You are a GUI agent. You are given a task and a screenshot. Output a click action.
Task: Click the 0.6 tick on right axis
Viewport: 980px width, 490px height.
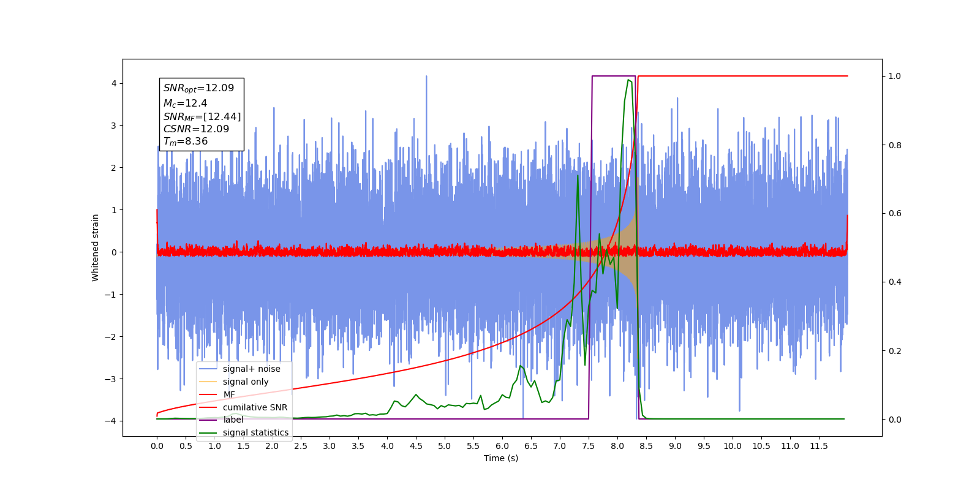[x=895, y=213]
